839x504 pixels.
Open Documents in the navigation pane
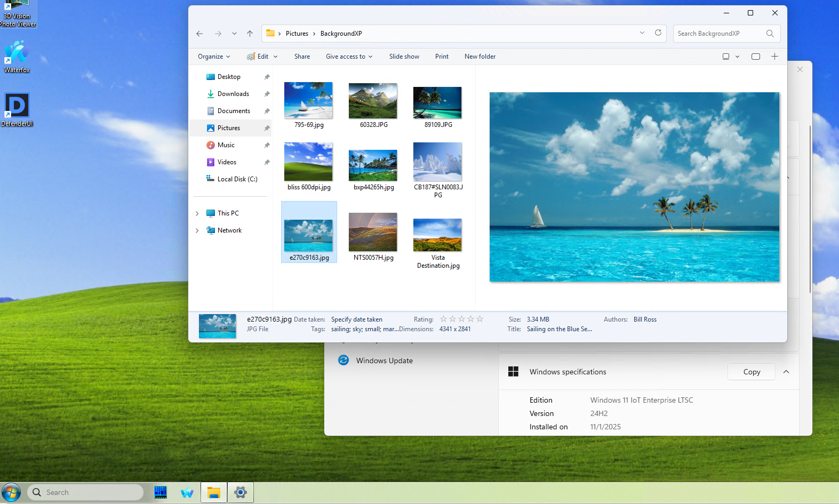tap(234, 111)
